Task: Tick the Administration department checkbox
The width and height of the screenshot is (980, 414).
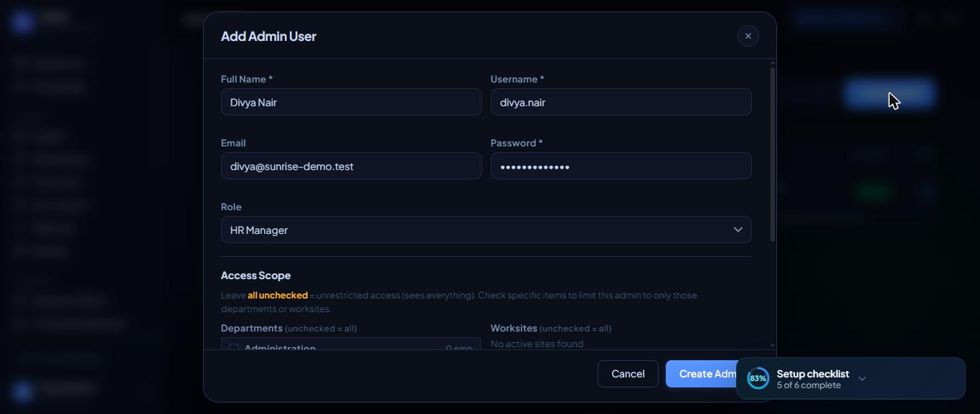Action: pyautogui.click(x=234, y=348)
